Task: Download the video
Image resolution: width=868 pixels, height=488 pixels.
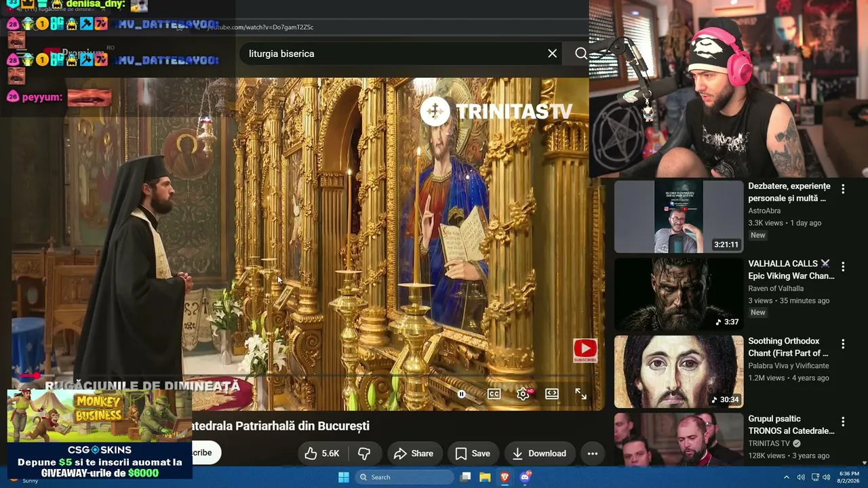Action: coord(540,453)
